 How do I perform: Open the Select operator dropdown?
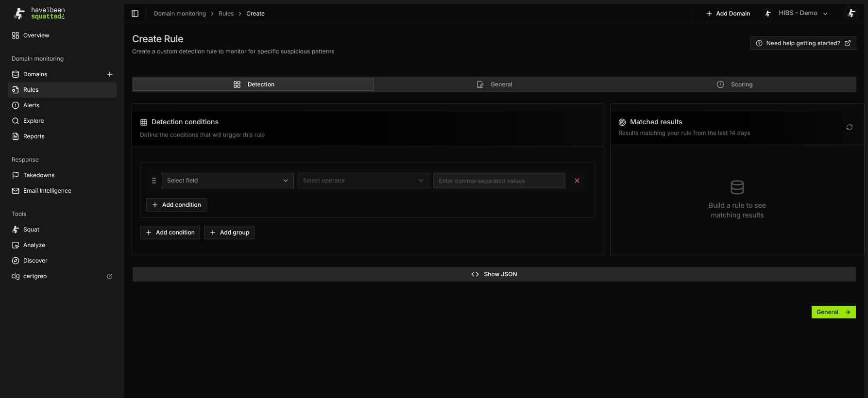tap(363, 181)
